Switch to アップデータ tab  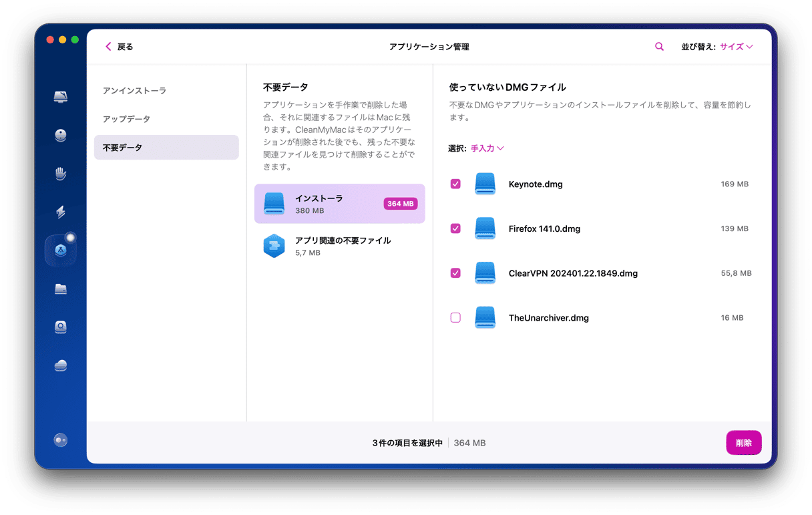tap(166, 119)
